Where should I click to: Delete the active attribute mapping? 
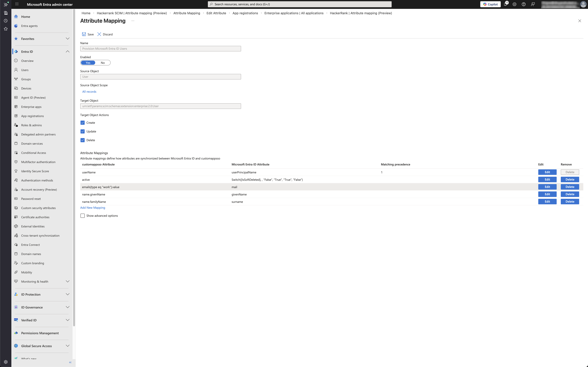570,180
